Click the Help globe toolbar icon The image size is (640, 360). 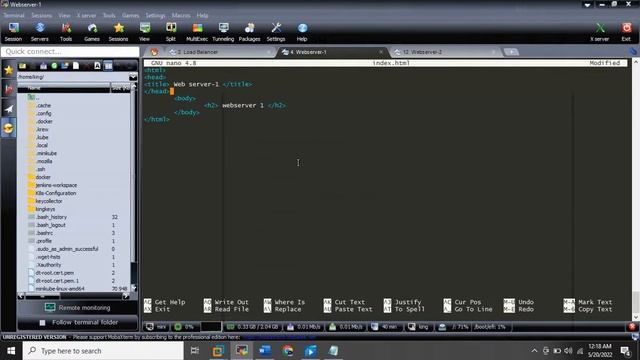pos(302,32)
